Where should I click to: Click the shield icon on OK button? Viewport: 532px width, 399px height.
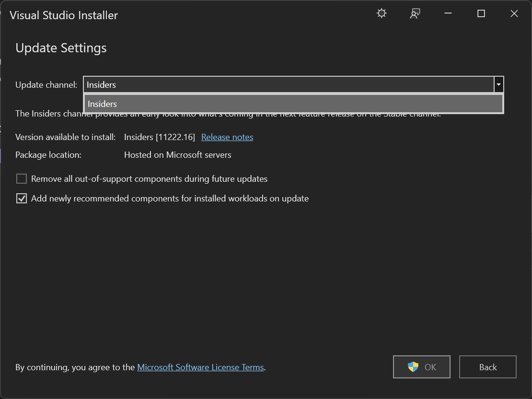coord(413,367)
